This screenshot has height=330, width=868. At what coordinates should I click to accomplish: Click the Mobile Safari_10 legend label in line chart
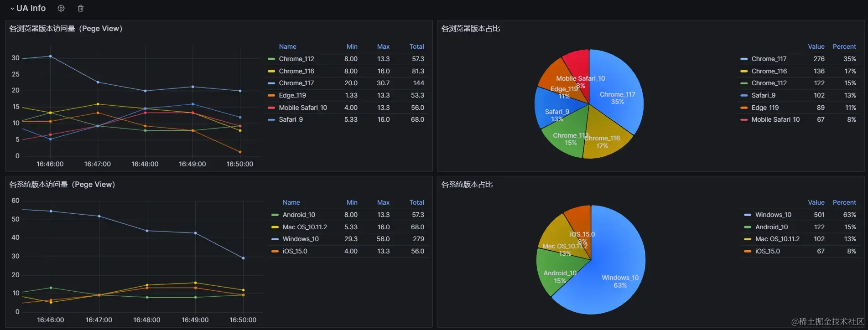(x=302, y=108)
